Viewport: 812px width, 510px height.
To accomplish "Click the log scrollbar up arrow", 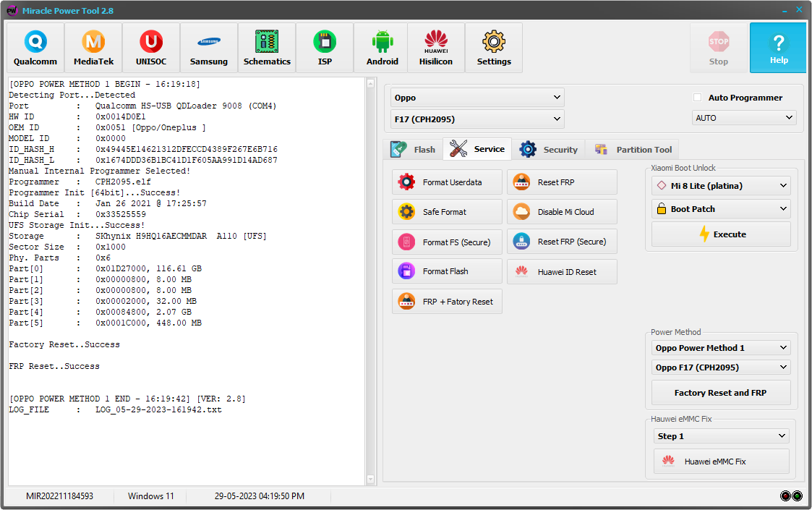I will (370, 83).
